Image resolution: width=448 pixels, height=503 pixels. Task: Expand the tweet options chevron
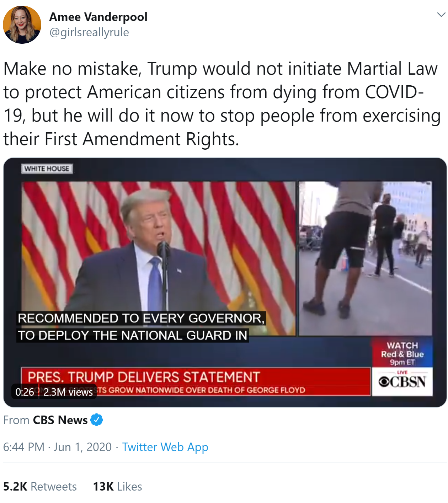click(441, 15)
